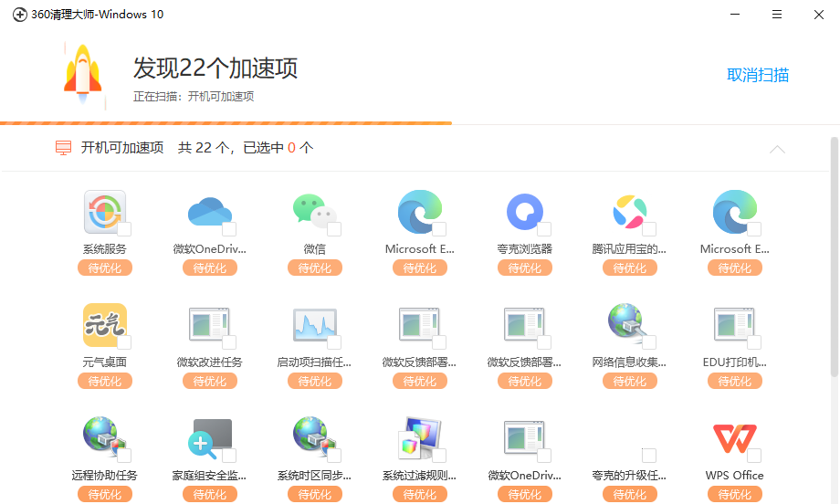Check the EDU打印机 checkbox

click(754, 342)
